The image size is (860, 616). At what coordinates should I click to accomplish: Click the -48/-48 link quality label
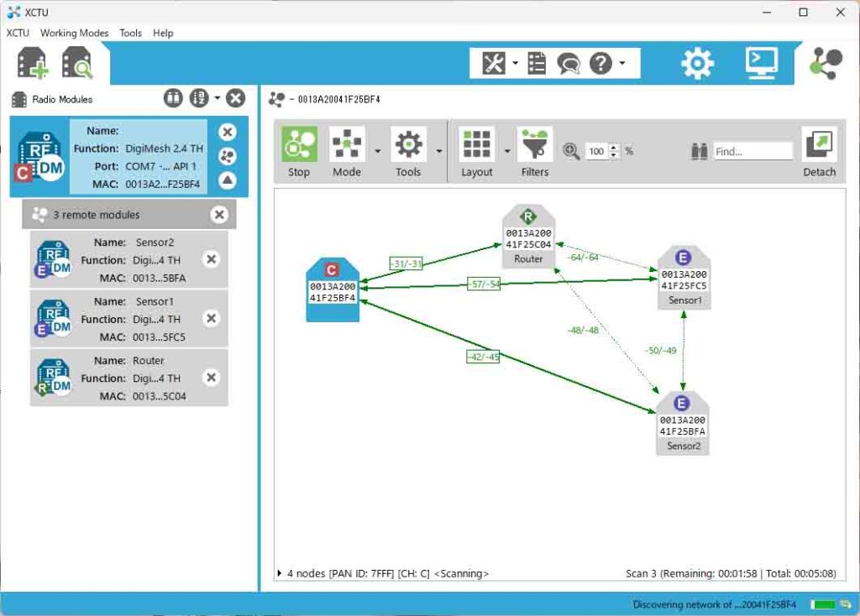click(x=583, y=330)
